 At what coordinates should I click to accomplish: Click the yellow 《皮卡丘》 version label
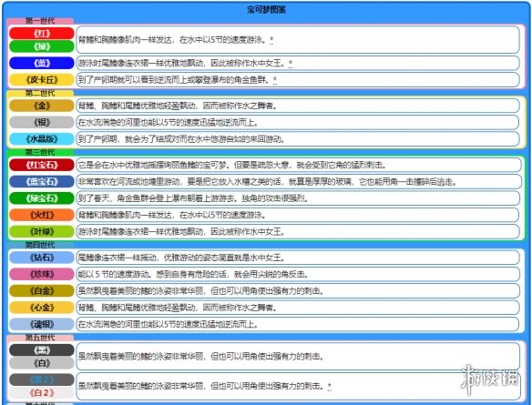(41, 80)
